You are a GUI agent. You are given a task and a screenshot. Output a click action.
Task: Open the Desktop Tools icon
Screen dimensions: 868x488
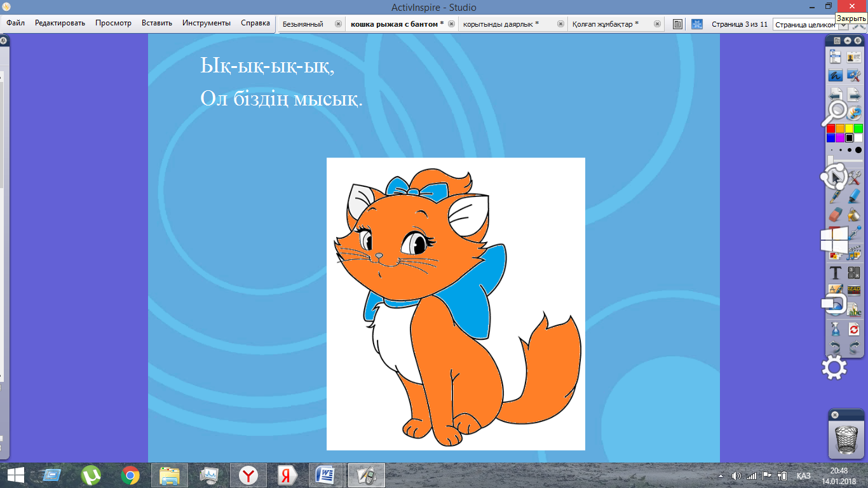(x=854, y=76)
